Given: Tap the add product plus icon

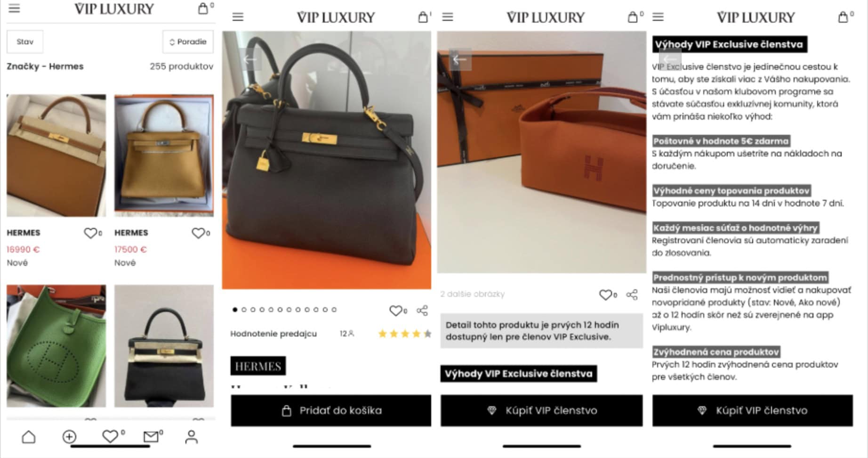Looking at the screenshot, I should click(x=69, y=437).
